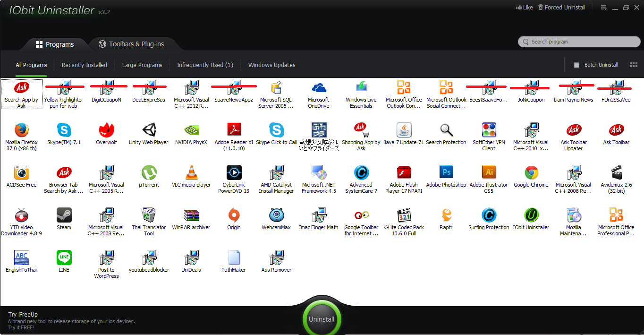The image size is (644, 335).
Task: Select Microsoft Office Professional Plus icon
Action: pyautogui.click(x=616, y=215)
